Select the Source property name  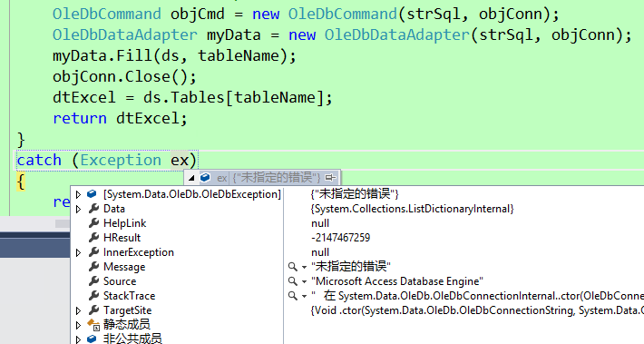pos(120,281)
